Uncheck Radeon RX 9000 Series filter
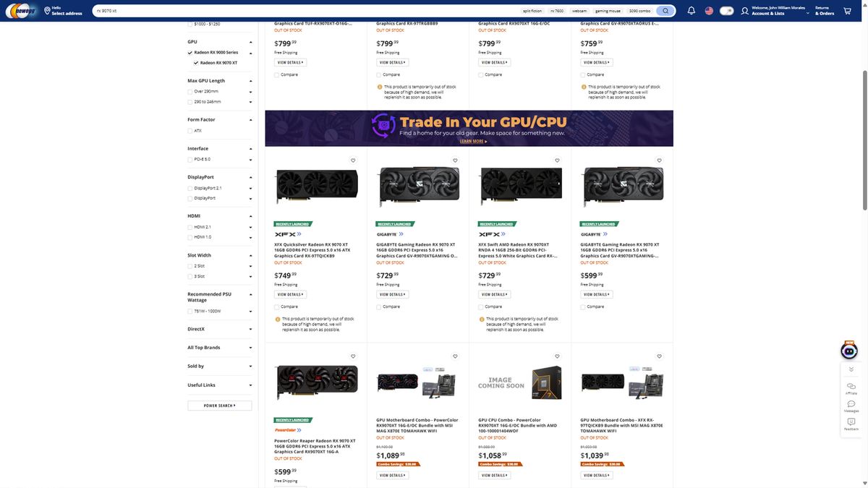The height and width of the screenshot is (488, 868). [190, 53]
